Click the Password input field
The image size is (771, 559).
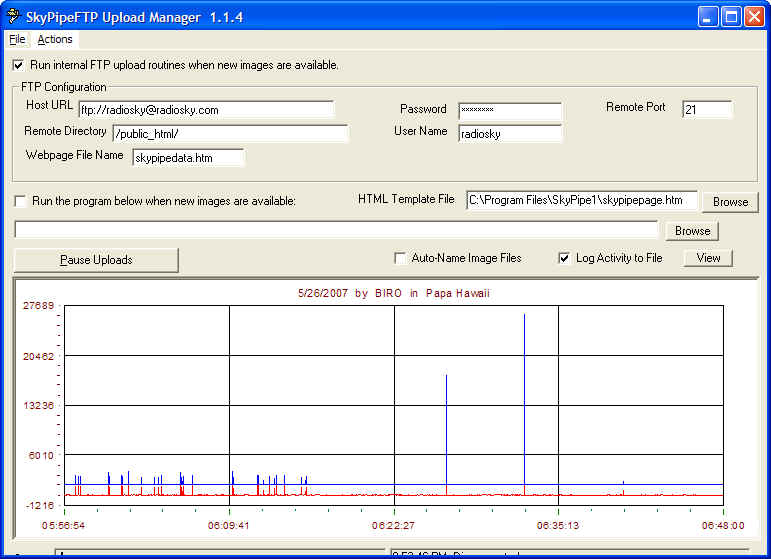[510, 110]
